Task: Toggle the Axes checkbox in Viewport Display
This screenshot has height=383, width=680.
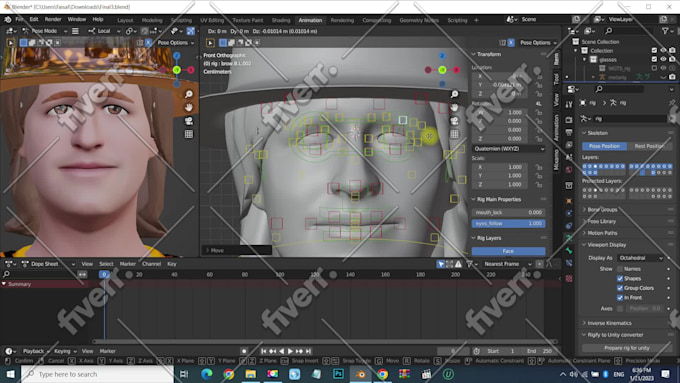Action: tap(620, 308)
